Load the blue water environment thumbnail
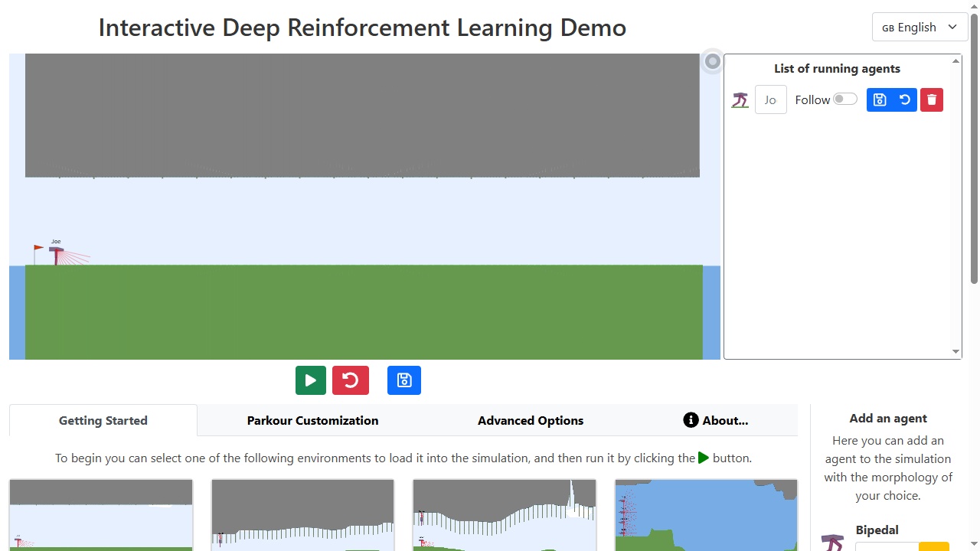Viewport: 980px width, 551px height. click(706, 515)
